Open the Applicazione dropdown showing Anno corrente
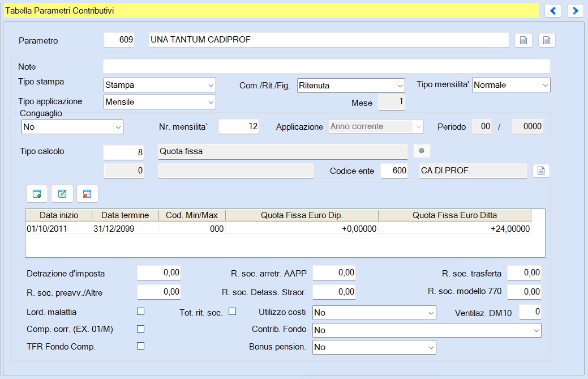The image size is (588, 379). [x=376, y=126]
